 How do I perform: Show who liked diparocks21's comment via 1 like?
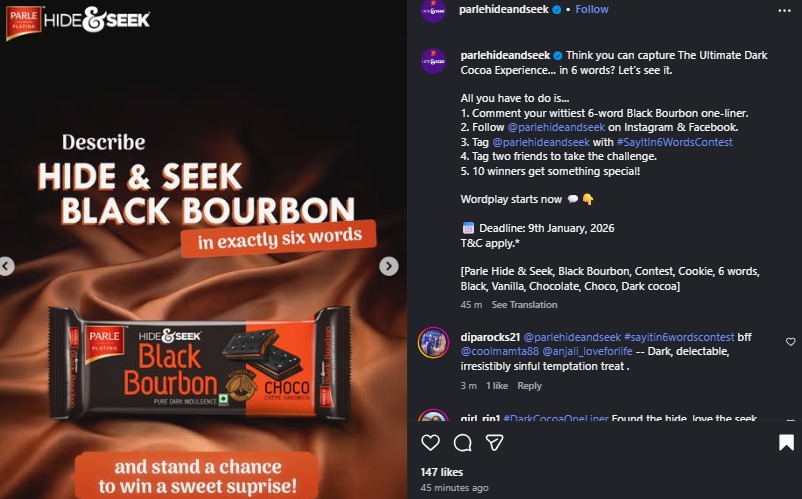[497, 385]
